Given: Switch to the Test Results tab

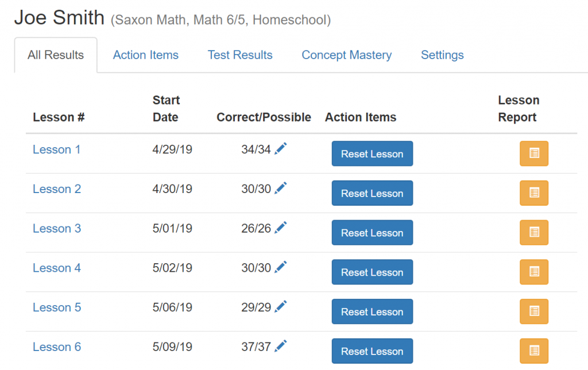Looking at the screenshot, I should coord(240,55).
